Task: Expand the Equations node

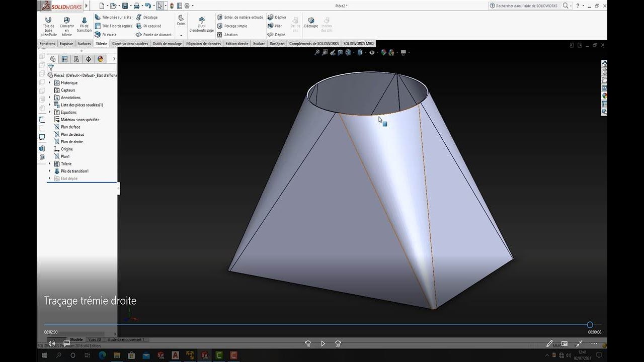Action: [50, 112]
